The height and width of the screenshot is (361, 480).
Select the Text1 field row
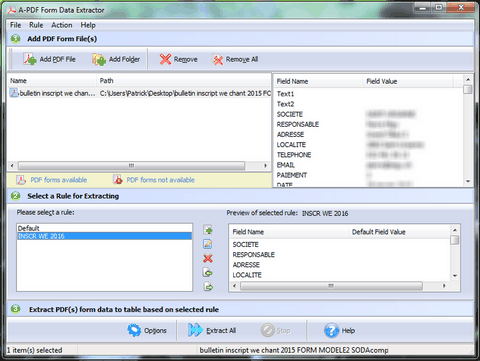click(x=368, y=94)
